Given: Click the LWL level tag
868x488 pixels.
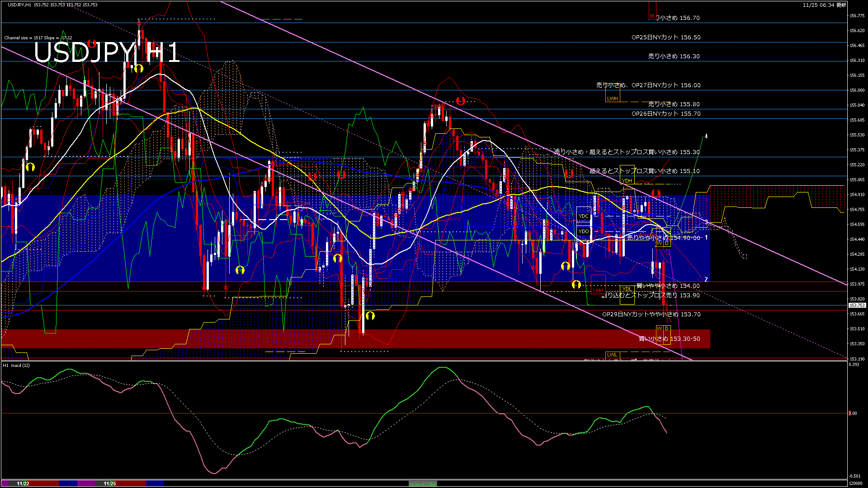Looking at the screenshot, I should point(612,355).
